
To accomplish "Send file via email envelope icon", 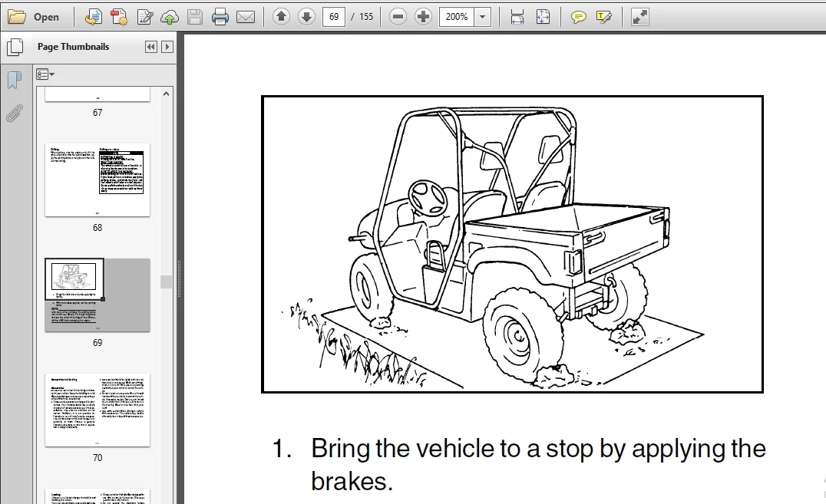I will 246,17.
